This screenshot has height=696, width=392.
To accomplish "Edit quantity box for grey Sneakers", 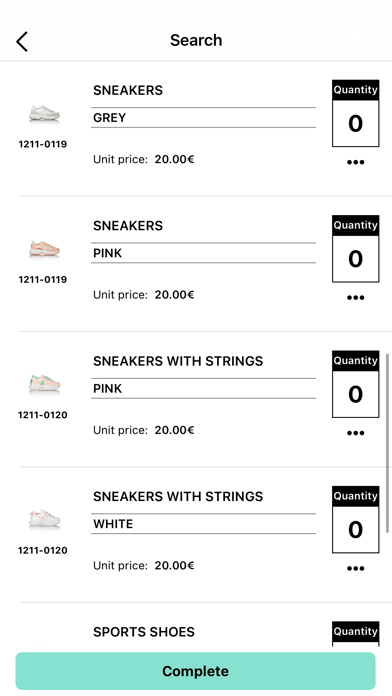I will click(356, 123).
